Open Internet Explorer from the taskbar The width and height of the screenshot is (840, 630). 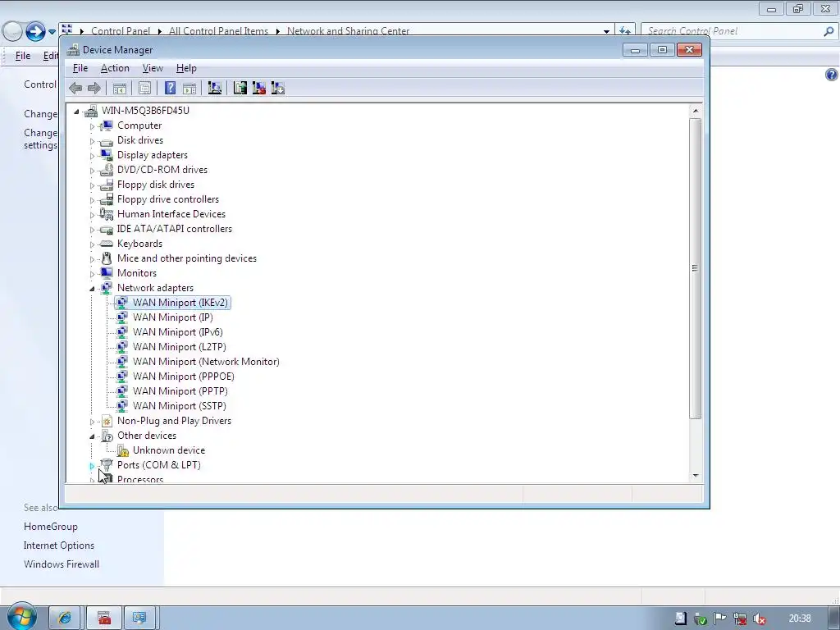65,619
